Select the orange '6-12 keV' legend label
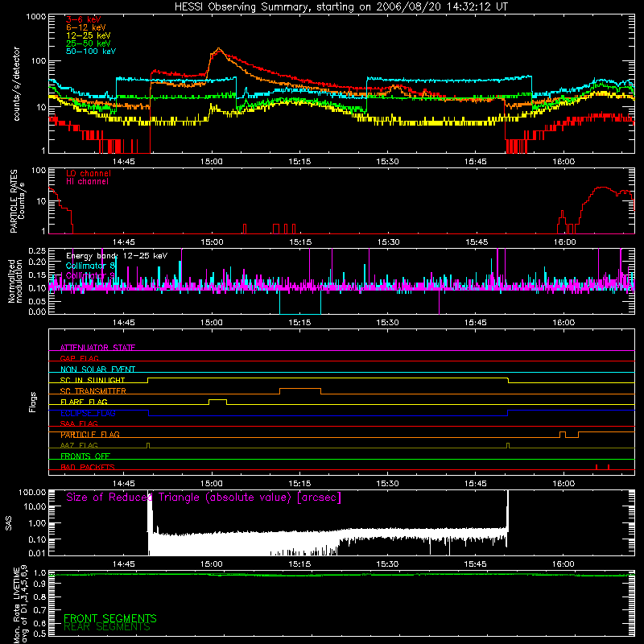 click(86, 27)
